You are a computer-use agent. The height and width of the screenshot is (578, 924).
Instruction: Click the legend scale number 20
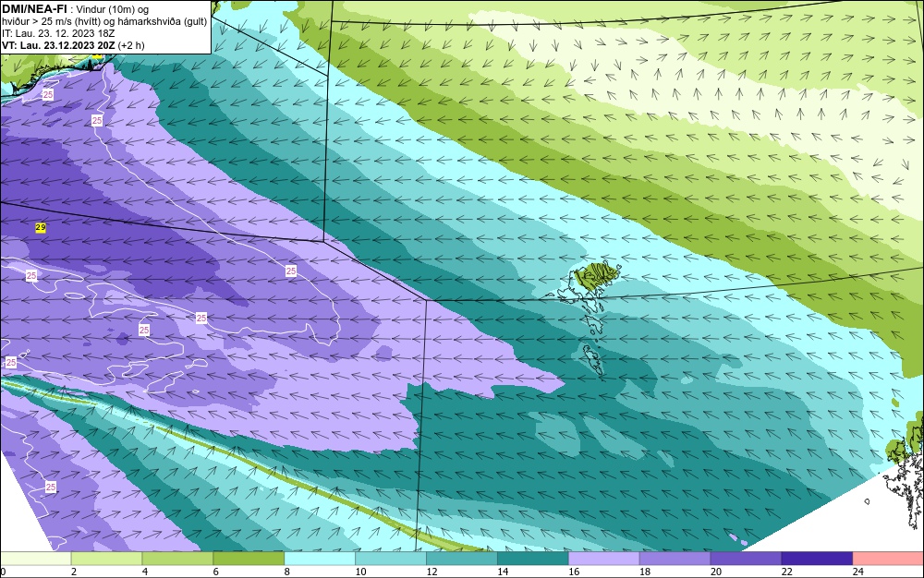click(716, 572)
